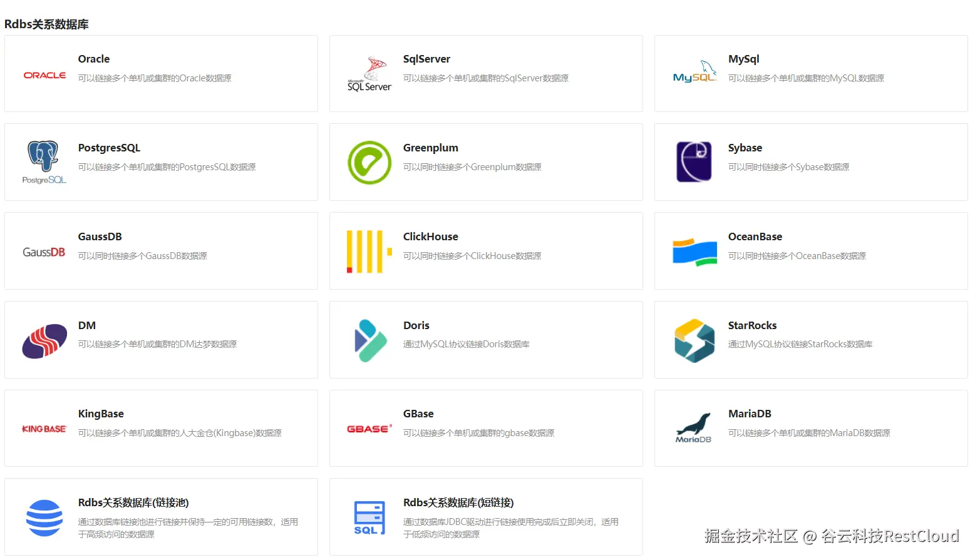
Task: Select the OceanBase title link
Action: pyautogui.click(x=755, y=237)
